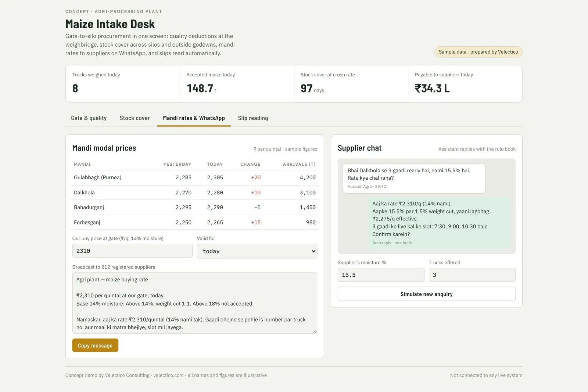Image resolution: width=588 pixels, height=392 pixels.
Task: Open the Gate & quality tab
Action: tap(89, 118)
